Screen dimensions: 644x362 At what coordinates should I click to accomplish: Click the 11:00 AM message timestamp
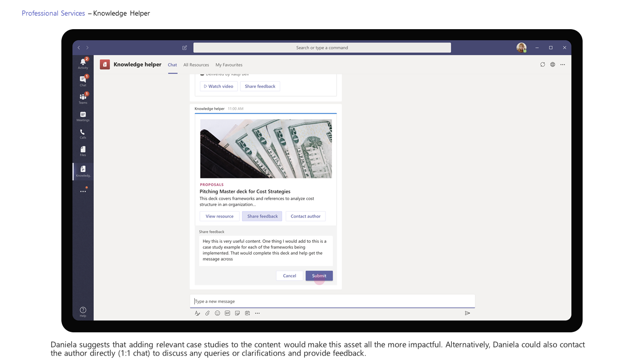235,109
